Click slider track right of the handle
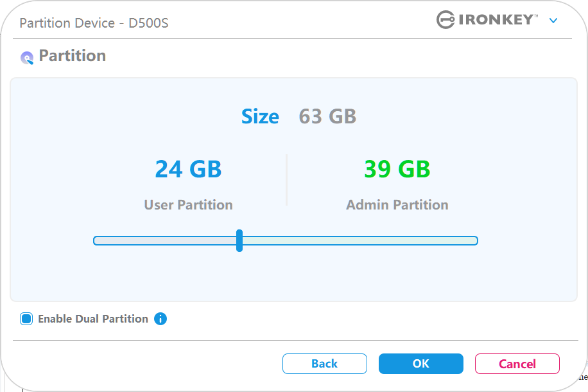Image resolution: width=588 pixels, height=392 pixels. click(359, 240)
